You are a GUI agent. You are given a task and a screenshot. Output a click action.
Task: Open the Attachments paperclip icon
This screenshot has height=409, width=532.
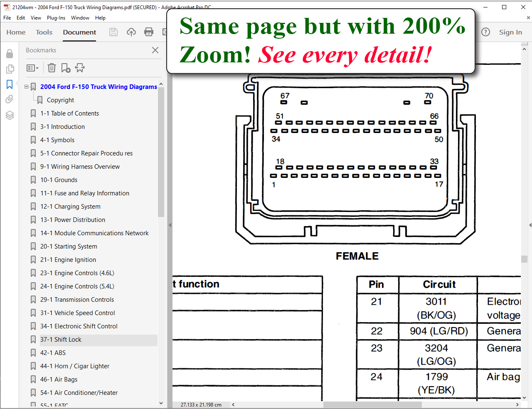(x=10, y=99)
